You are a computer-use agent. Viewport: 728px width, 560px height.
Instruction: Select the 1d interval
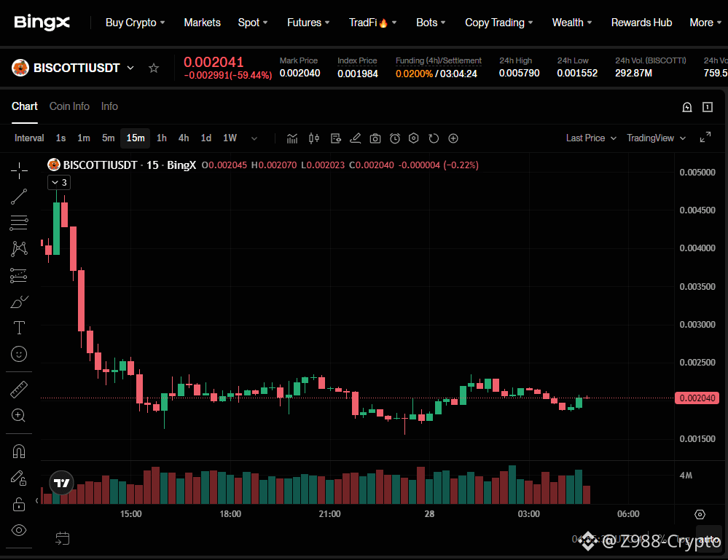pos(206,138)
